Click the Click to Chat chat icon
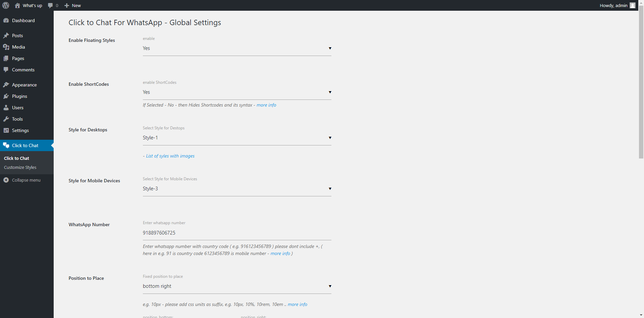Viewport: 644px width, 318px height. pos(6,145)
